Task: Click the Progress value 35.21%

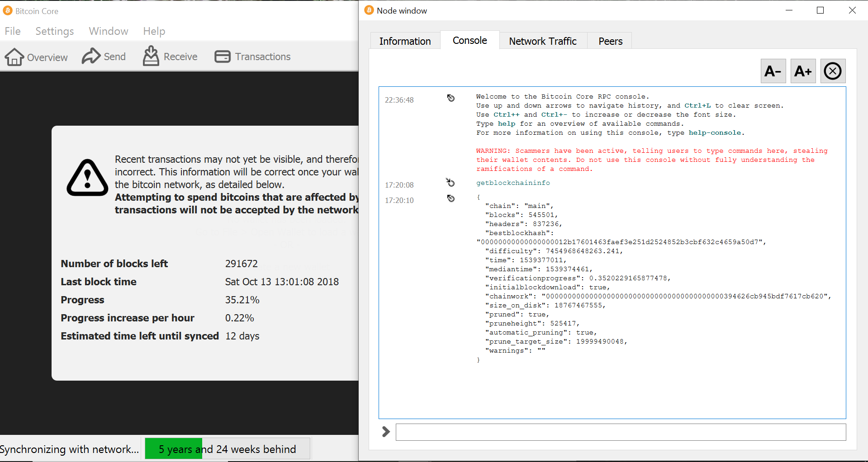Action: point(242,300)
